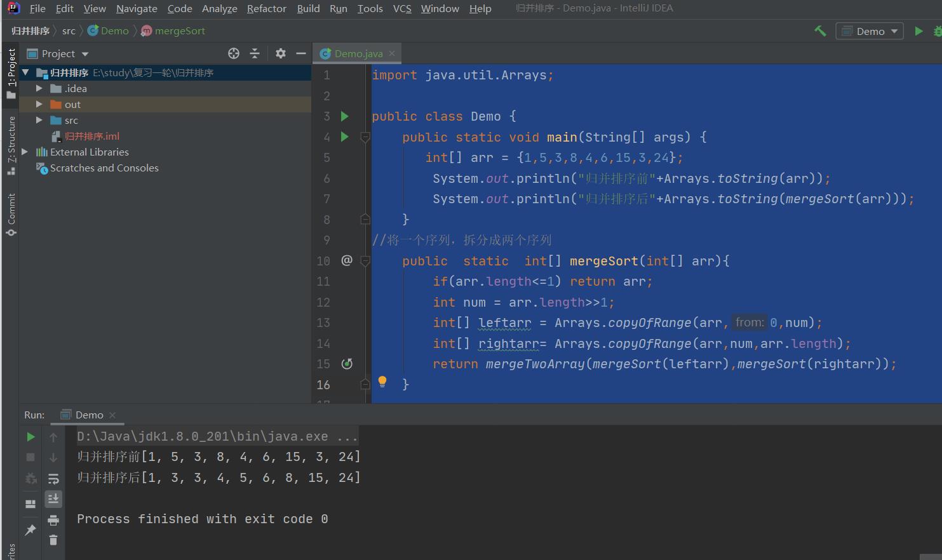The image size is (942, 560).
Task: Open Project panel settings gear
Action: tap(281, 53)
